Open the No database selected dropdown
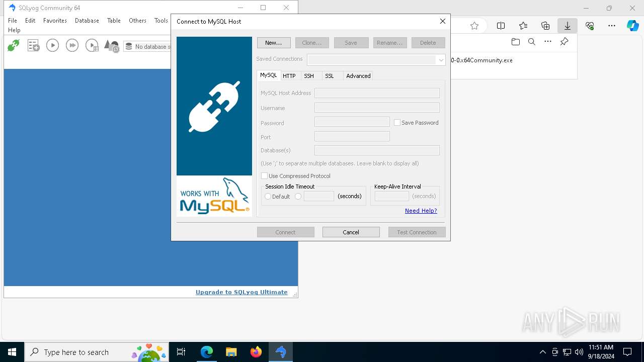Screen dimensions: 644x362 (147, 46)
